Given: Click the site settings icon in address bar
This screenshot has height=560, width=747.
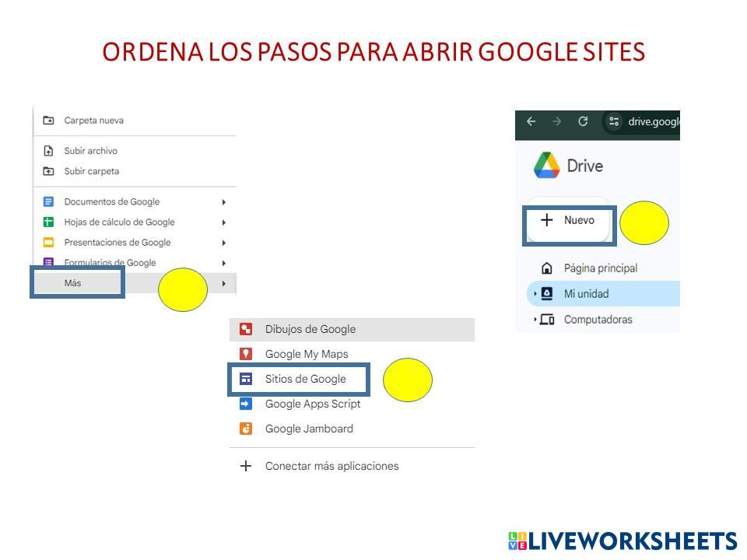Looking at the screenshot, I should 614,121.
